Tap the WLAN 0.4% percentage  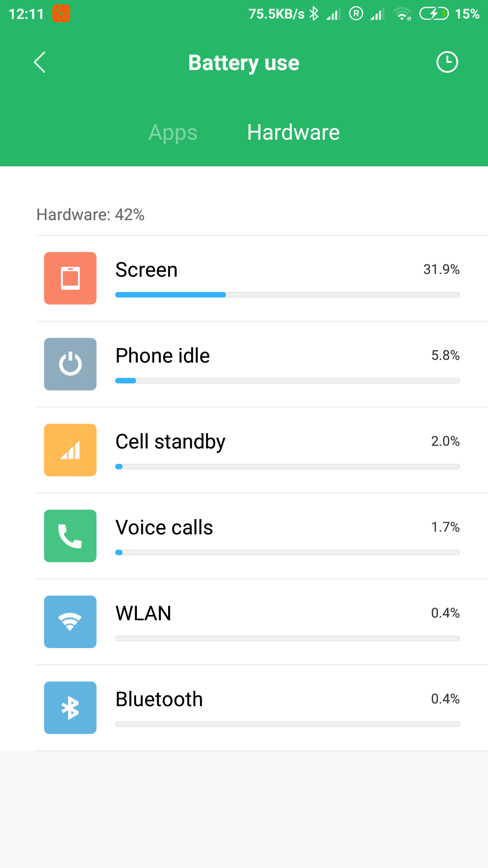445,613
